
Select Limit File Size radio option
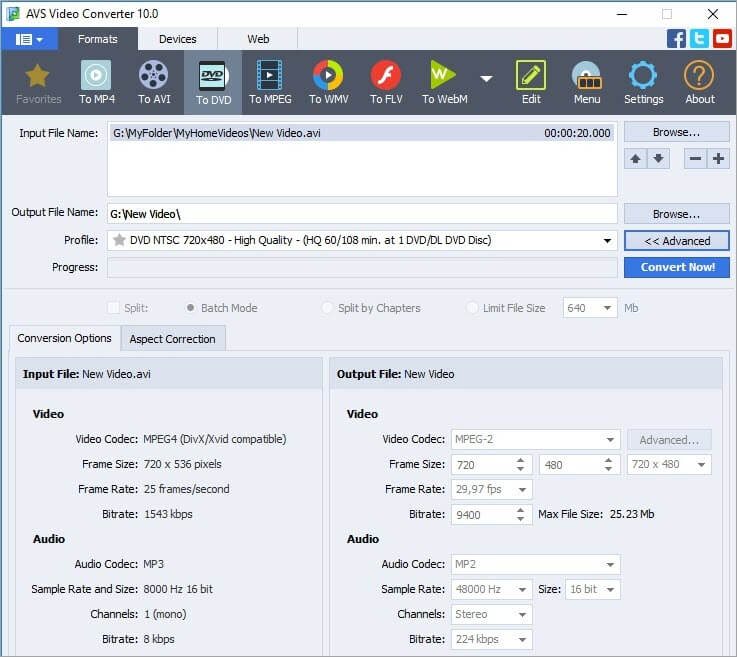tap(472, 308)
